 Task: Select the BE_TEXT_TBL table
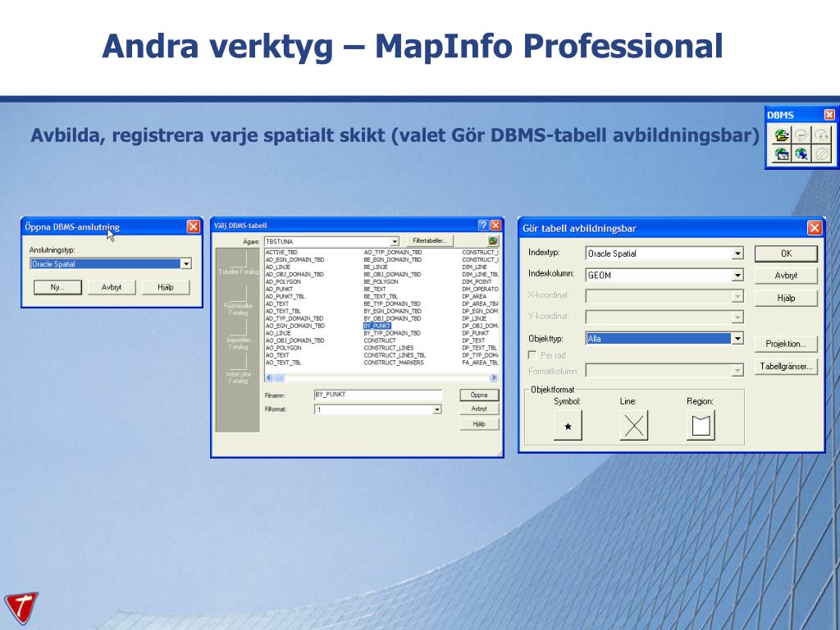pyautogui.click(x=381, y=296)
